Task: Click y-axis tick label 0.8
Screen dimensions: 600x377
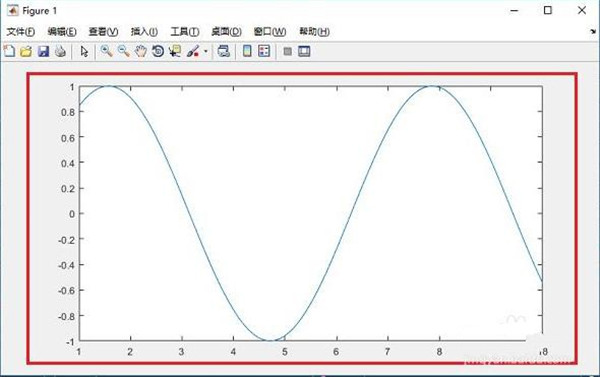Action: click(67, 112)
